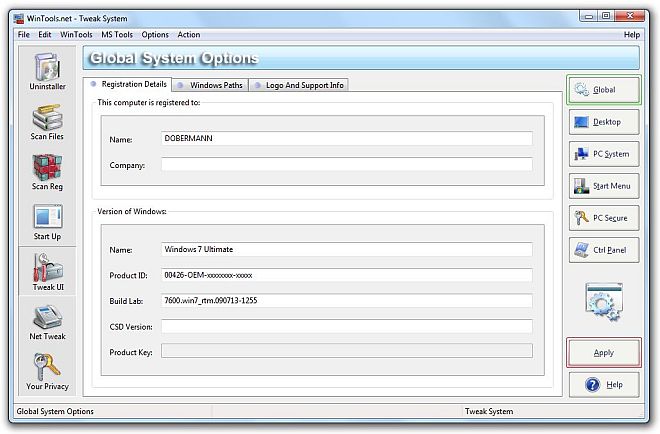Image resolution: width=660 pixels, height=434 pixels.
Task: Click the 'Global System Options' status bar text
Action: click(x=55, y=411)
